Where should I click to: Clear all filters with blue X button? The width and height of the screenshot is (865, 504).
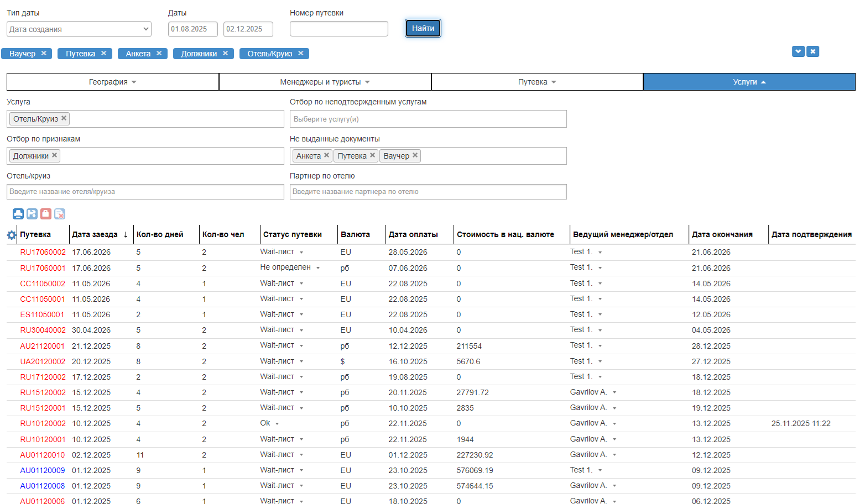coord(812,51)
